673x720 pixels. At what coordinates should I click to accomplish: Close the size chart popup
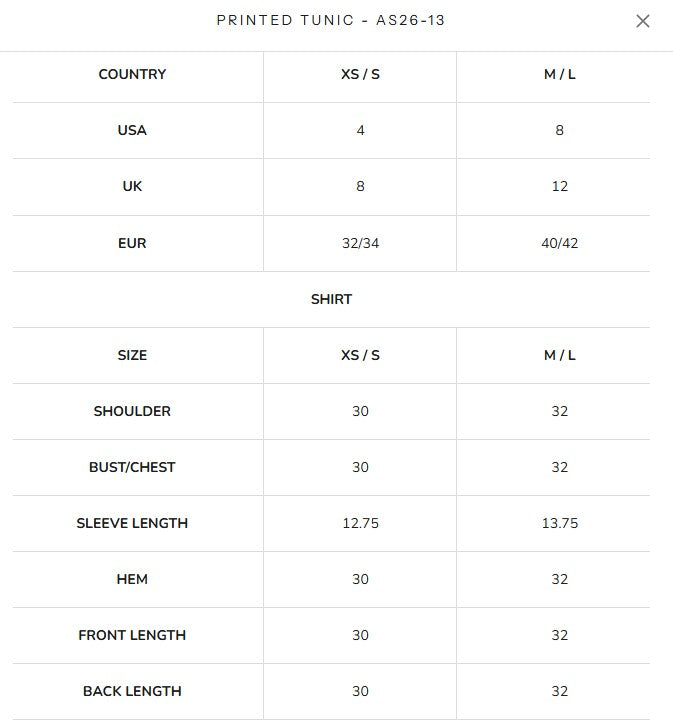[x=643, y=21]
